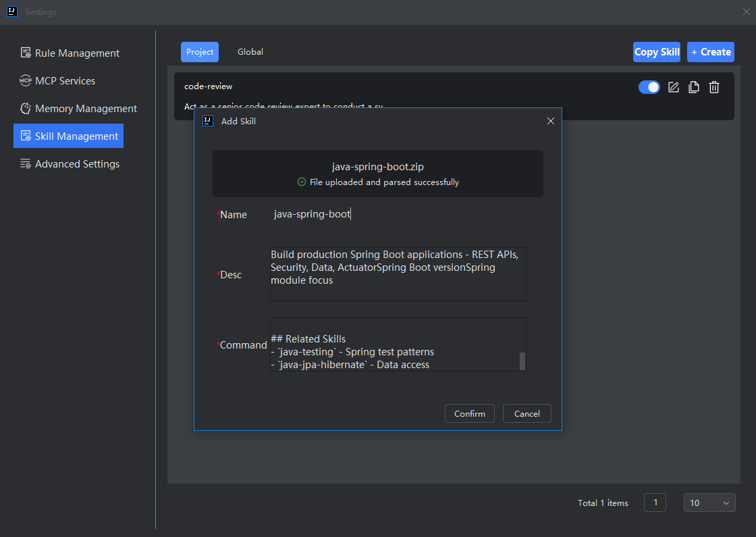Viewport: 756px width, 537px height.
Task: Click the copy icon for code-review skill
Action: coord(694,87)
